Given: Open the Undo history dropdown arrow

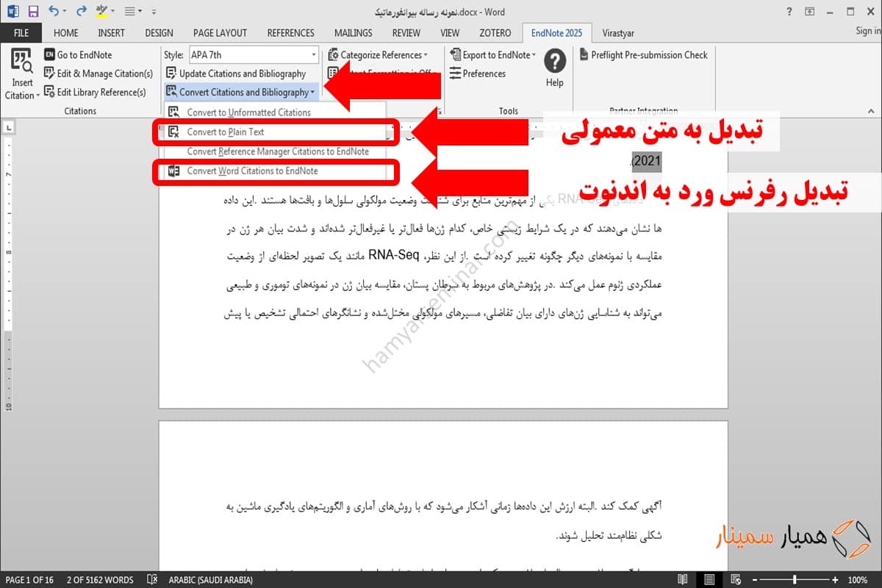Looking at the screenshot, I should [x=66, y=12].
